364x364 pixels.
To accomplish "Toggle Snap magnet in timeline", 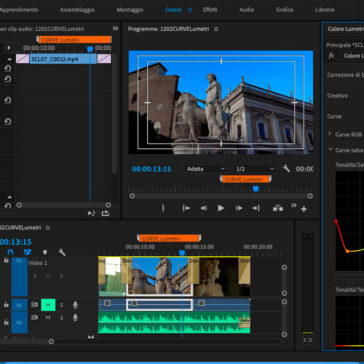I will coord(10,252).
